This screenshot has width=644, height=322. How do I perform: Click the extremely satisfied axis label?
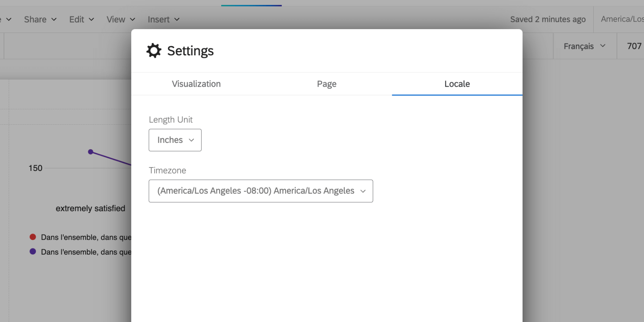pos(90,208)
